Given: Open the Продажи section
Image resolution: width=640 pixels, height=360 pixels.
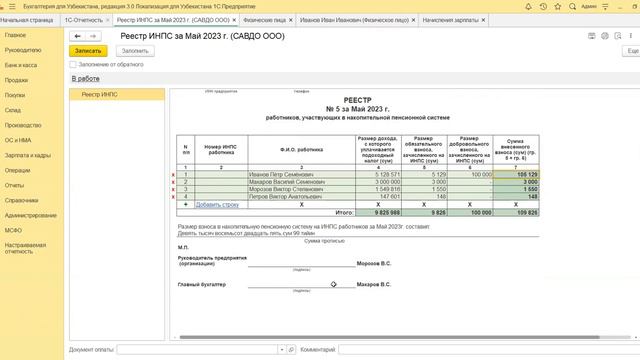Looking at the screenshot, I should pyautogui.click(x=16, y=80).
